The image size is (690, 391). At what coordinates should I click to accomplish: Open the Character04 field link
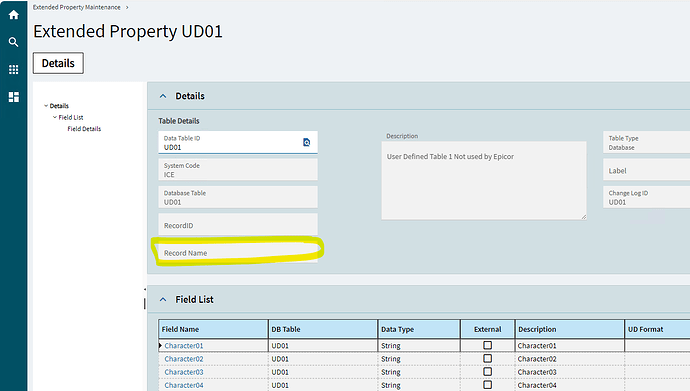pos(184,385)
